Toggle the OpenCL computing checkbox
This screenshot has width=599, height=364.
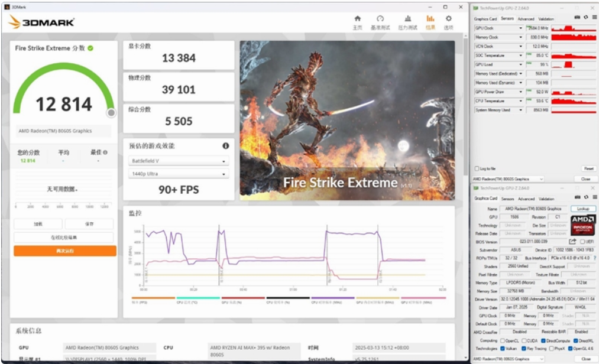tap(503, 340)
